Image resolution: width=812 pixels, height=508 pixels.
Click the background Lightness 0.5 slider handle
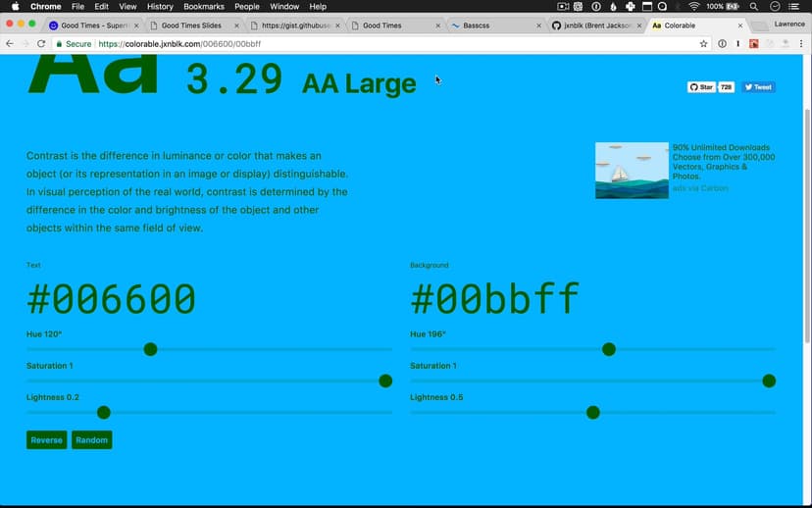coord(592,413)
